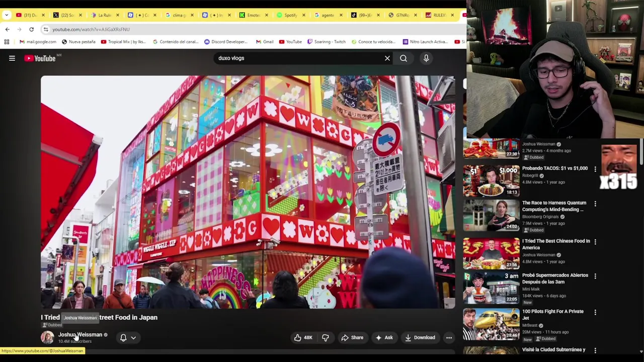The width and height of the screenshot is (644, 362).
Task: Click the Download button under the video
Action: pos(420,338)
